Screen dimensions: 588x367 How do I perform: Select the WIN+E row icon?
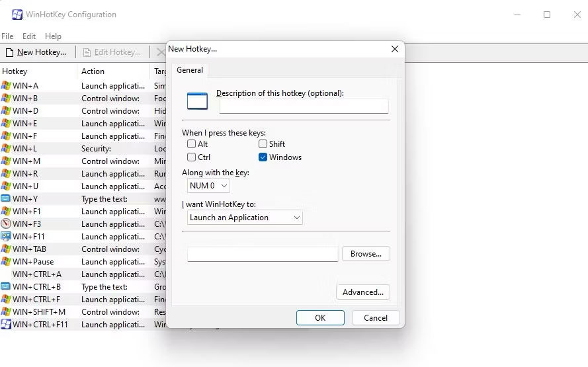tap(6, 124)
